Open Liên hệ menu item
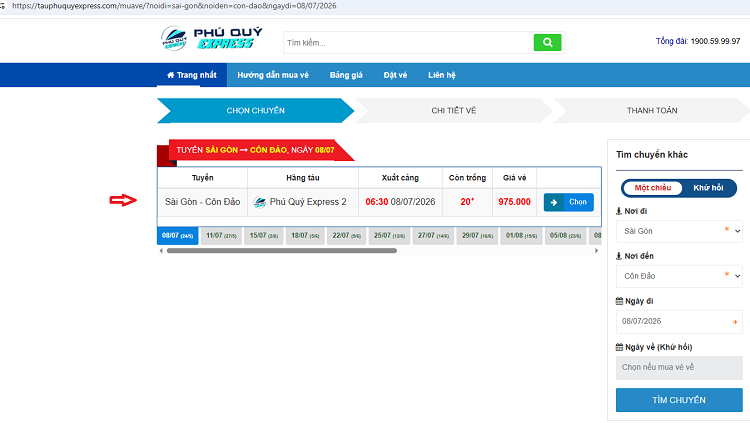Image resolution: width=750 pixels, height=423 pixels. 441,75
